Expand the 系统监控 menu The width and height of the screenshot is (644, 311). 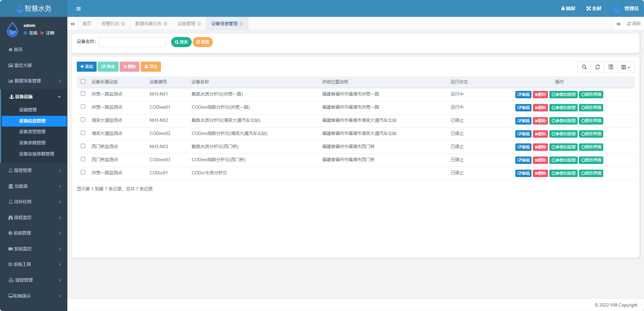[x=34, y=249]
